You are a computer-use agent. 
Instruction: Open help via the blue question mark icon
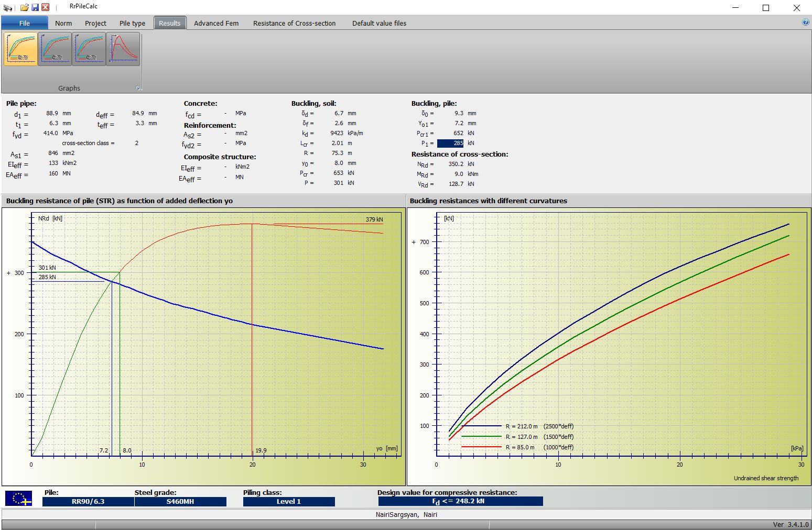[x=806, y=23]
